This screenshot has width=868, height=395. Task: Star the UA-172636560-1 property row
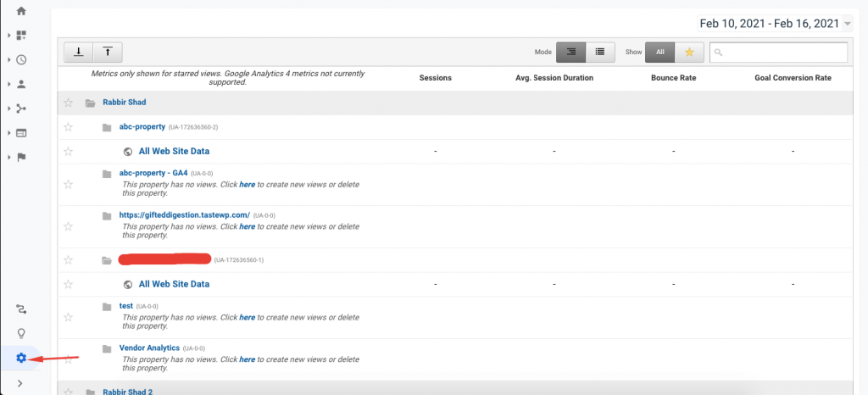(x=68, y=260)
